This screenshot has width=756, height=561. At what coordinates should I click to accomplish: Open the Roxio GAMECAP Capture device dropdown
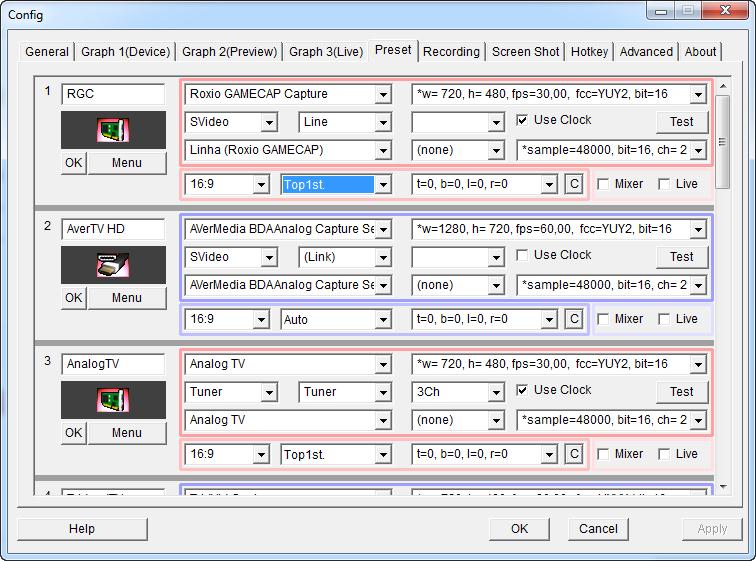pos(288,94)
